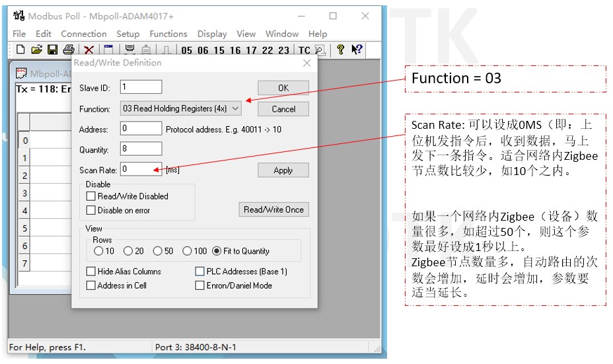Toggle Enron/Daniel Mode checkbox
Viewport: 613px width, 364px height.
(199, 285)
